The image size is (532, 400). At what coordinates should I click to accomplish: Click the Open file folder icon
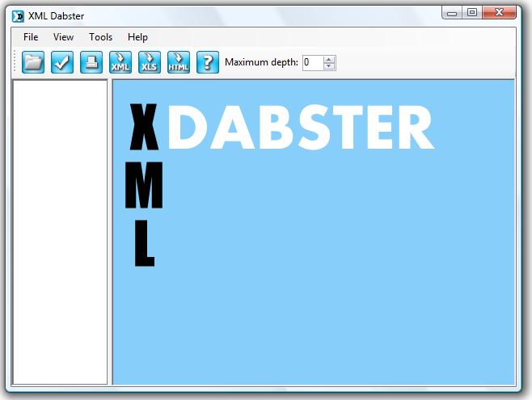pyautogui.click(x=33, y=62)
